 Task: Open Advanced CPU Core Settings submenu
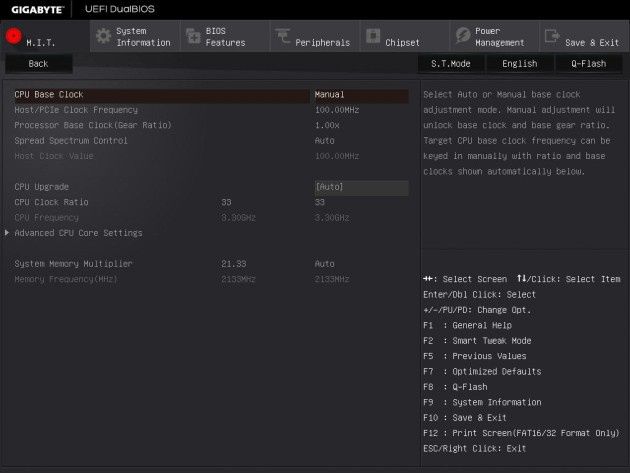click(78, 233)
